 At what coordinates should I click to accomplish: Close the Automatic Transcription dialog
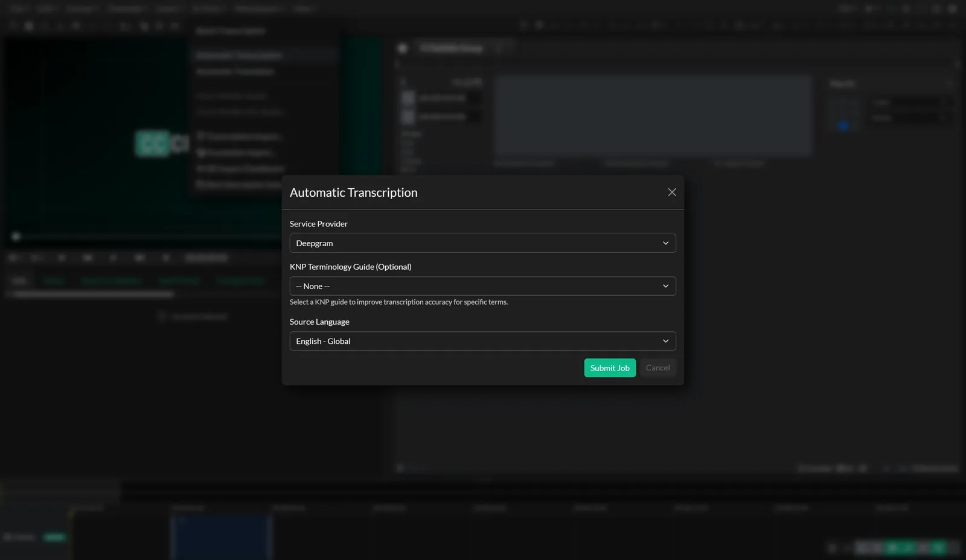tap(672, 192)
